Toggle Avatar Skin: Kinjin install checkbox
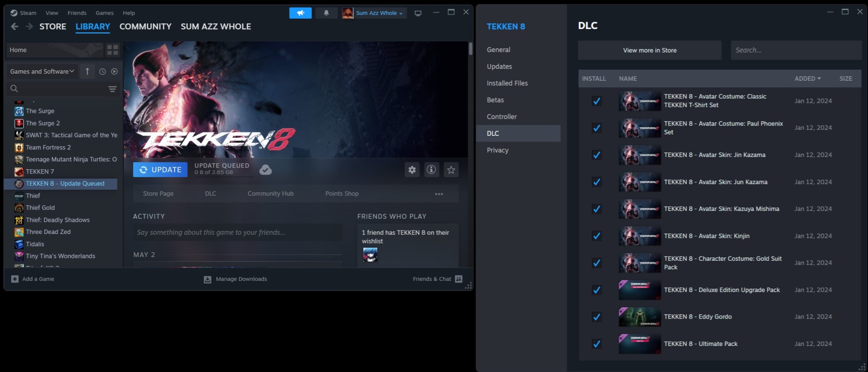This screenshot has height=372, width=868. tap(597, 236)
